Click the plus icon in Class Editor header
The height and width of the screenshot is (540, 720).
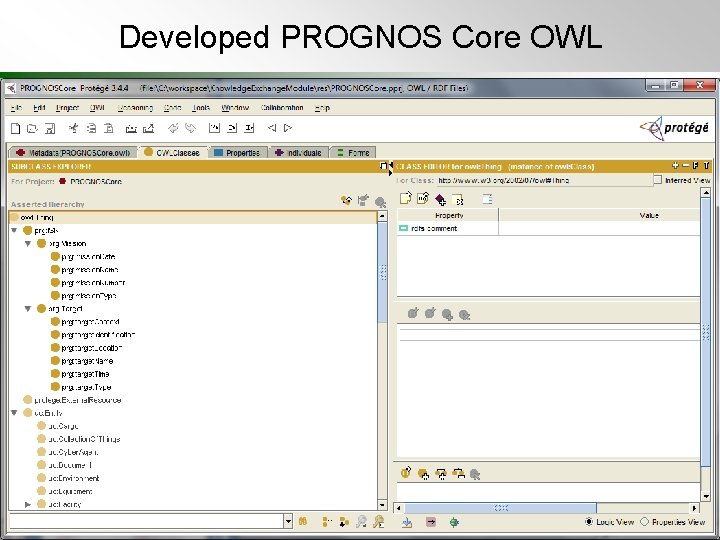[675, 165]
